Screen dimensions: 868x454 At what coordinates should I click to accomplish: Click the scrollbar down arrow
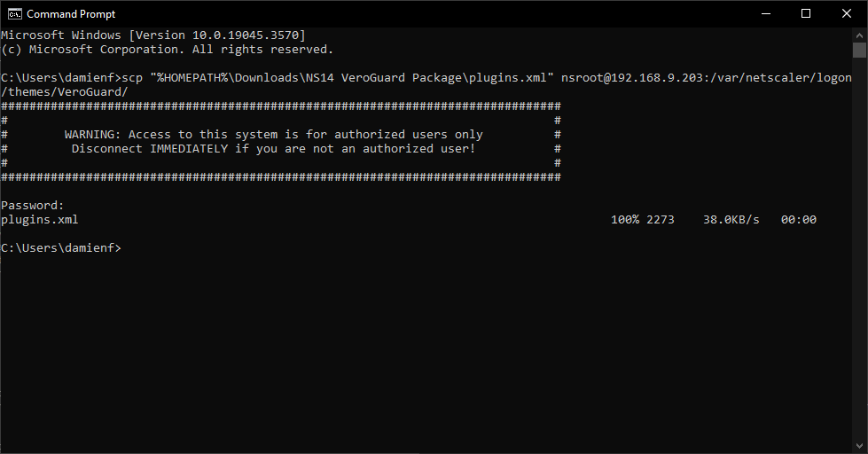859,446
